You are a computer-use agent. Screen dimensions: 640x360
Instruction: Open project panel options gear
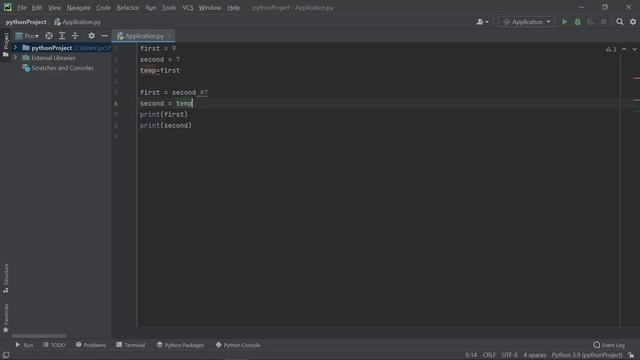(x=91, y=36)
